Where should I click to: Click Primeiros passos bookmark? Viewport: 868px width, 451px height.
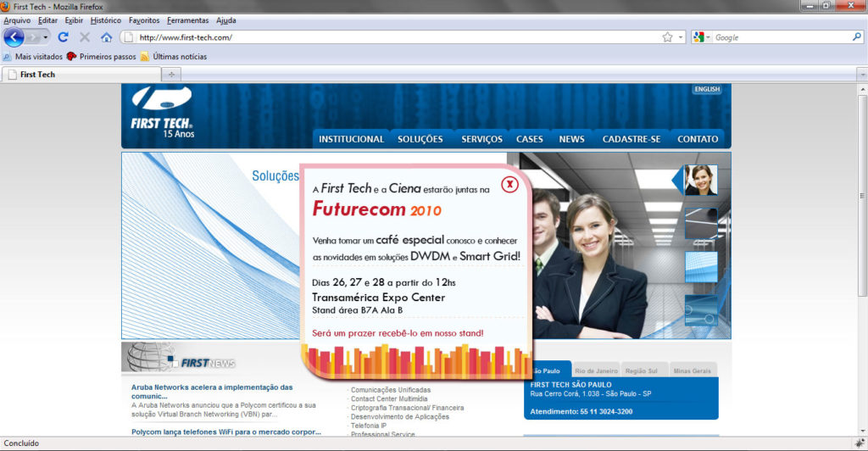click(x=102, y=57)
